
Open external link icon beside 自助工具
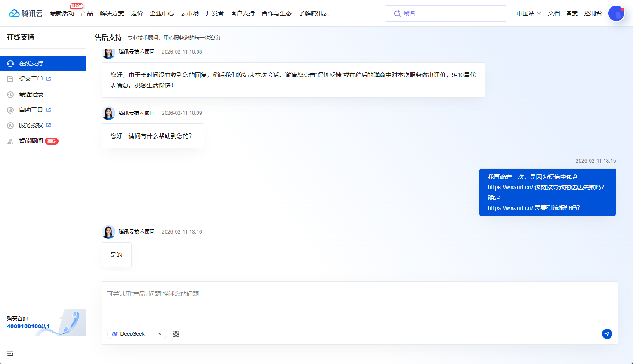pyautogui.click(x=49, y=110)
